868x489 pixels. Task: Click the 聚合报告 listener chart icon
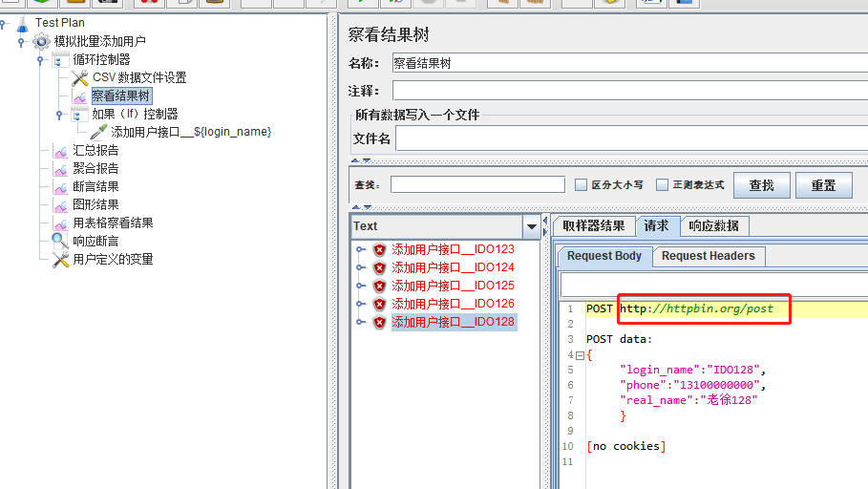60,168
